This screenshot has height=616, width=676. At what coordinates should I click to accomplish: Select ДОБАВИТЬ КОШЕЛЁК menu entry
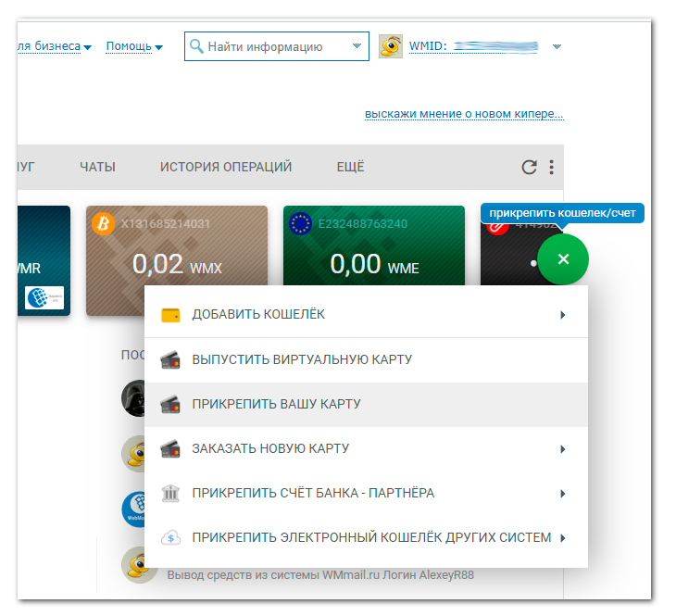pos(367,315)
